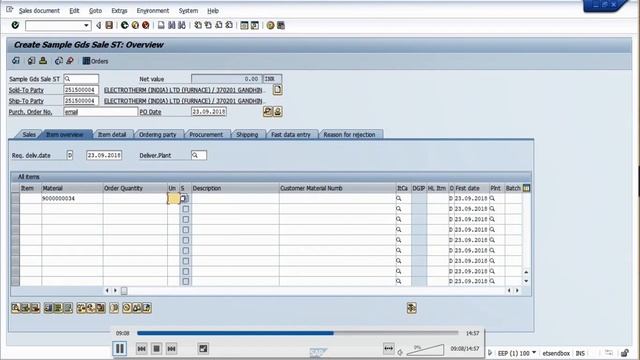Click the Print icon in standard toolbar

coord(161,25)
